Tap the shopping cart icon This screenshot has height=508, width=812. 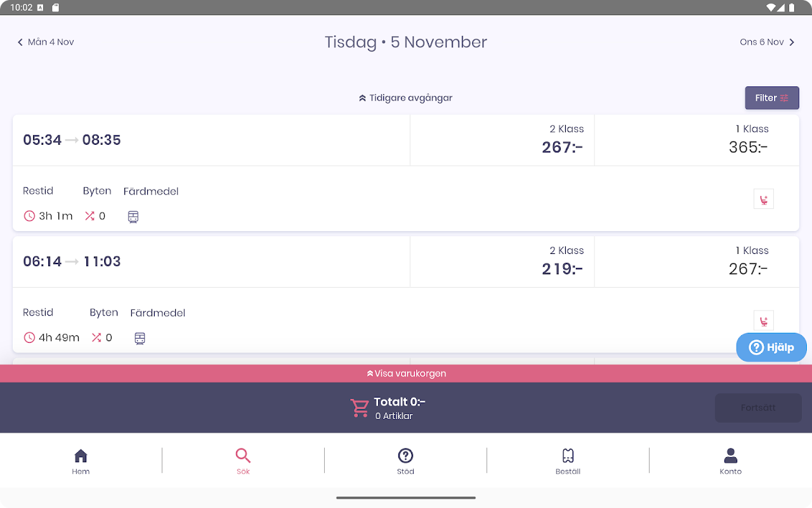click(360, 408)
